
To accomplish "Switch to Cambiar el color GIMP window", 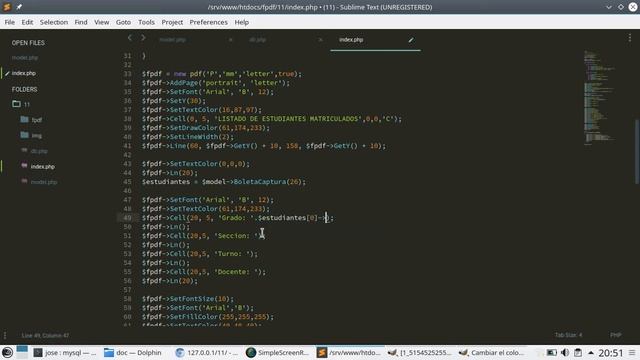I will [491, 352].
